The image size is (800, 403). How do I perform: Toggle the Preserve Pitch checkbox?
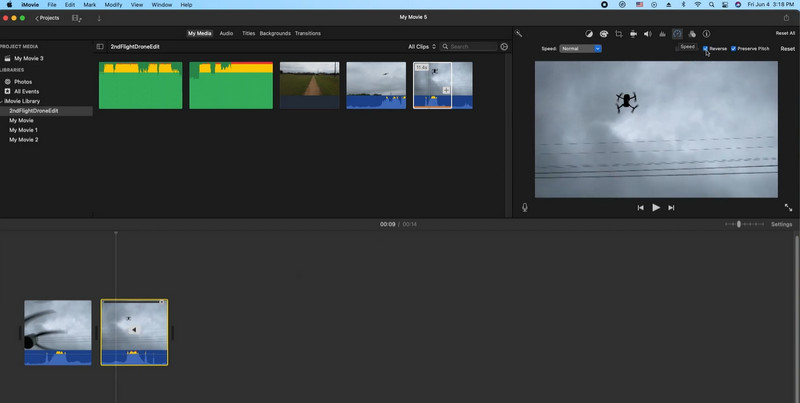click(x=733, y=49)
